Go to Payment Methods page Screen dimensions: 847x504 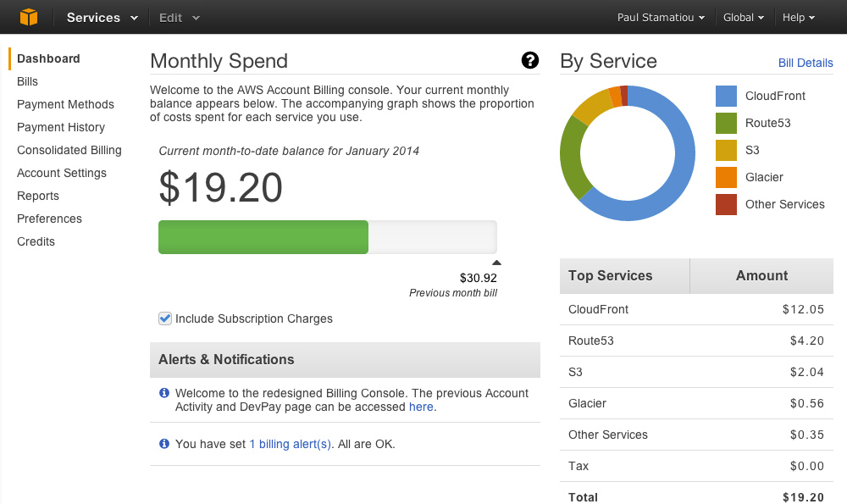(x=65, y=104)
